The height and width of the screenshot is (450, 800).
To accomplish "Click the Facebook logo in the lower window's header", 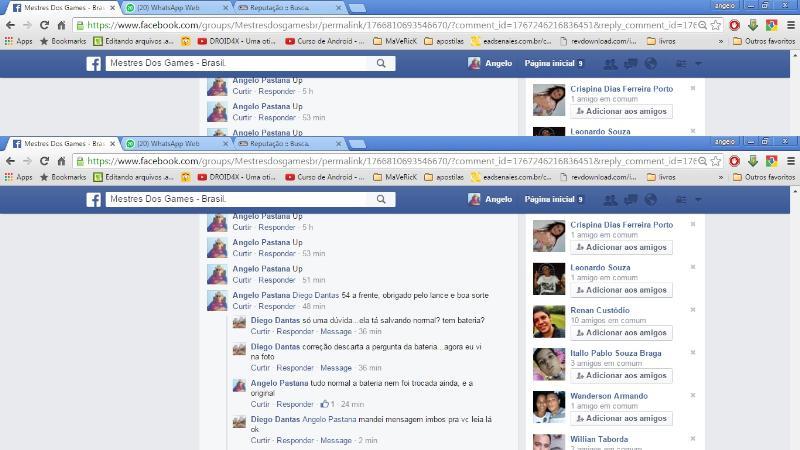I will pos(93,200).
